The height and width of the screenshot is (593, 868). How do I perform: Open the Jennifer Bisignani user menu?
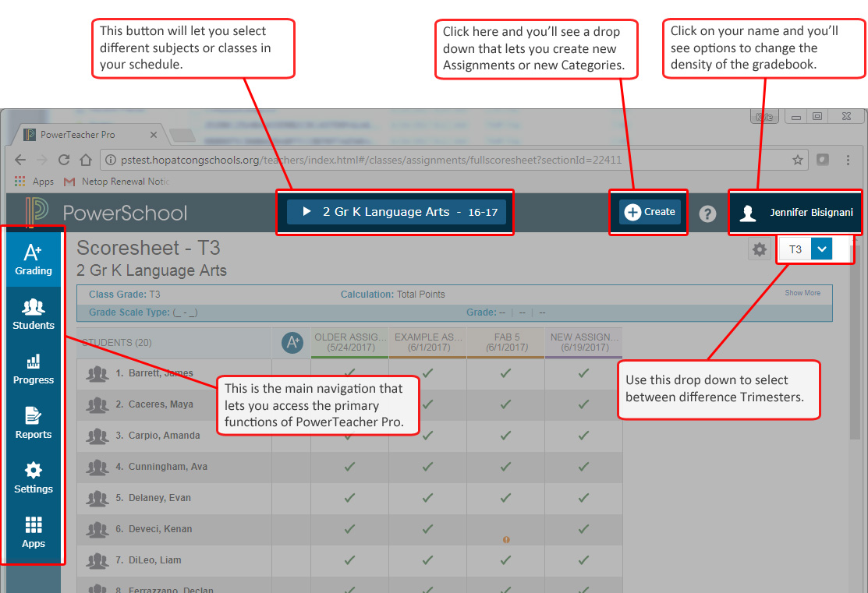coord(795,213)
